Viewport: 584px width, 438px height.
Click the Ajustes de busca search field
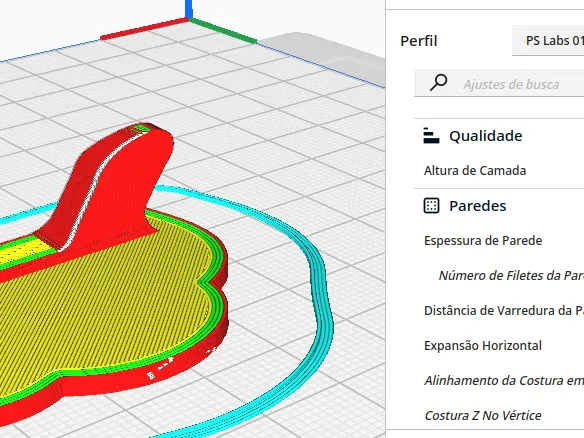coord(499,83)
